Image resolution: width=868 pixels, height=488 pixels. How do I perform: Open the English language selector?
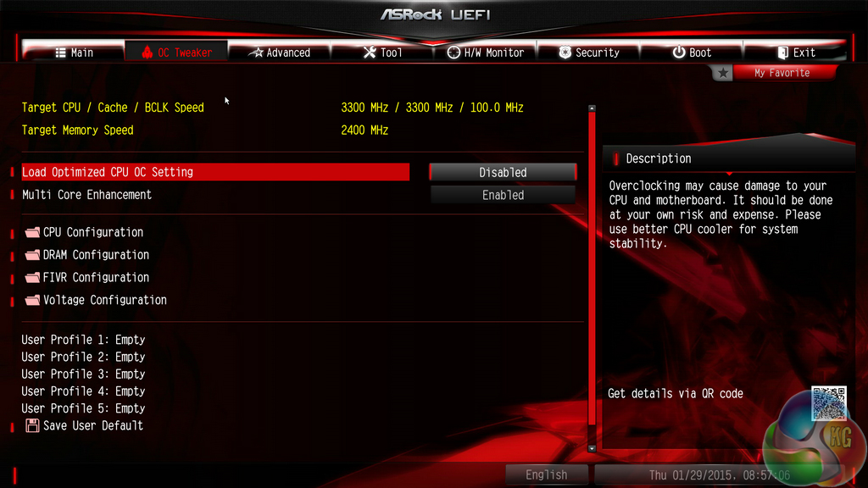click(547, 474)
